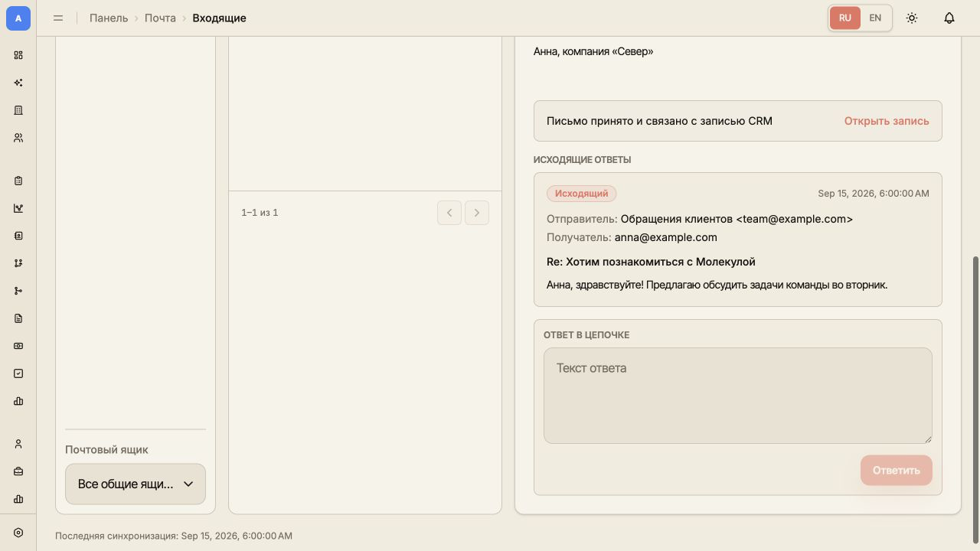This screenshot has width=980, height=551.
Task: Open the clipboard icon in the sidebar
Action: pyautogui.click(x=18, y=181)
